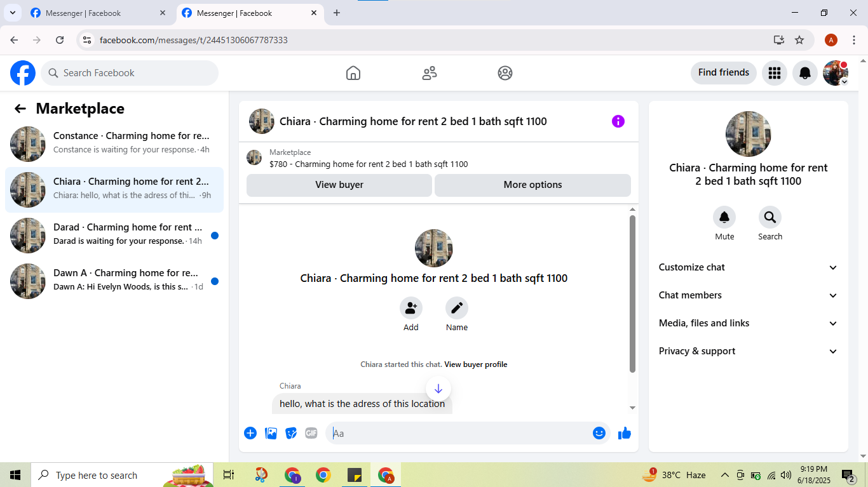The image size is (868, 487).
Task: Go back from Marketplace chats list
Action: (x=20, y=109)
